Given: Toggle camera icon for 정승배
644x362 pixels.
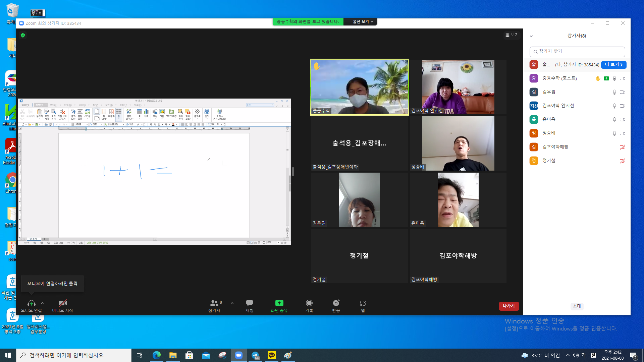Looking at the screenshot, I should coord(623,133).
